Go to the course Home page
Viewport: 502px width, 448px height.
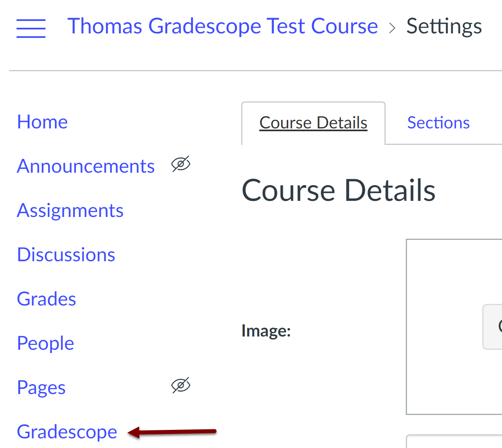[x=42, y=122]
